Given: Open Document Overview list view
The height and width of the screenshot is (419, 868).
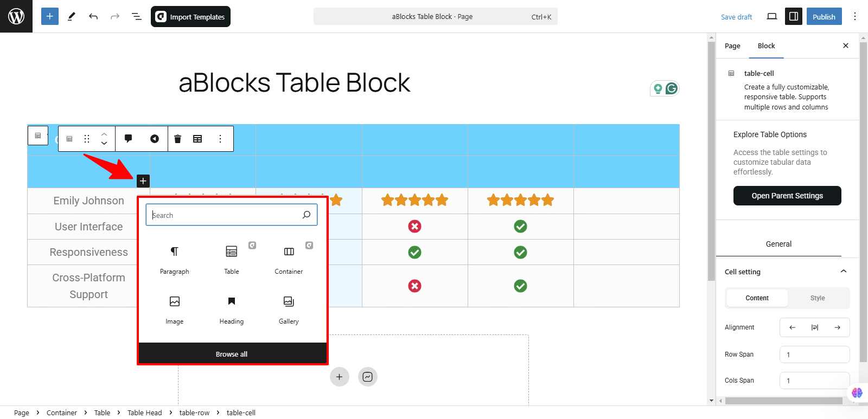Looking at the screenshot, I should [137, 16].
